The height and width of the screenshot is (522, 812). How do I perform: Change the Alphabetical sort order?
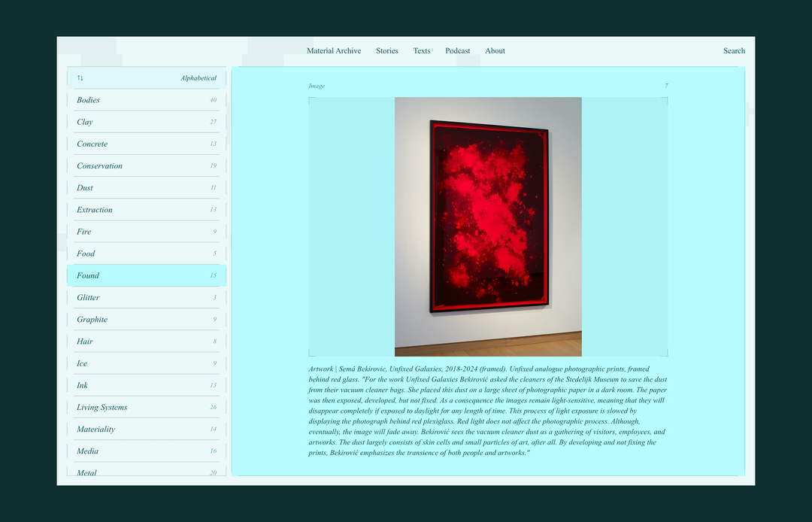click(198, 78)
